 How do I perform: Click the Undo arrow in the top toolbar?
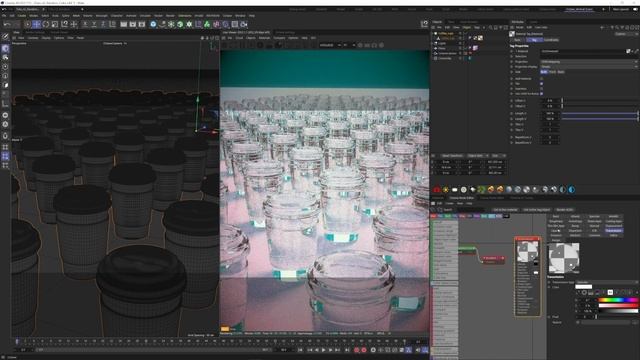point(7,24)
